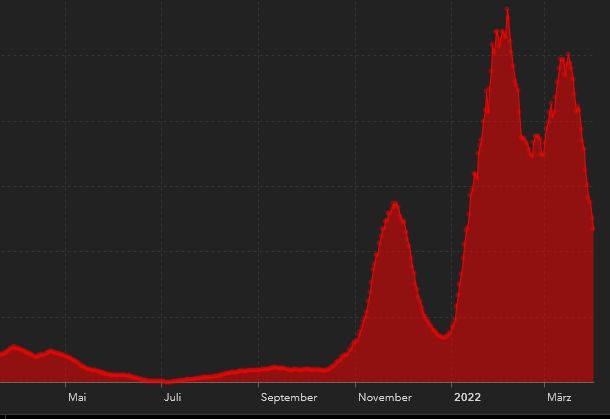This screenshot has height=419, width=610.
Task: Select the lowest curve point near Juli
Action: [x=165, y=381]
